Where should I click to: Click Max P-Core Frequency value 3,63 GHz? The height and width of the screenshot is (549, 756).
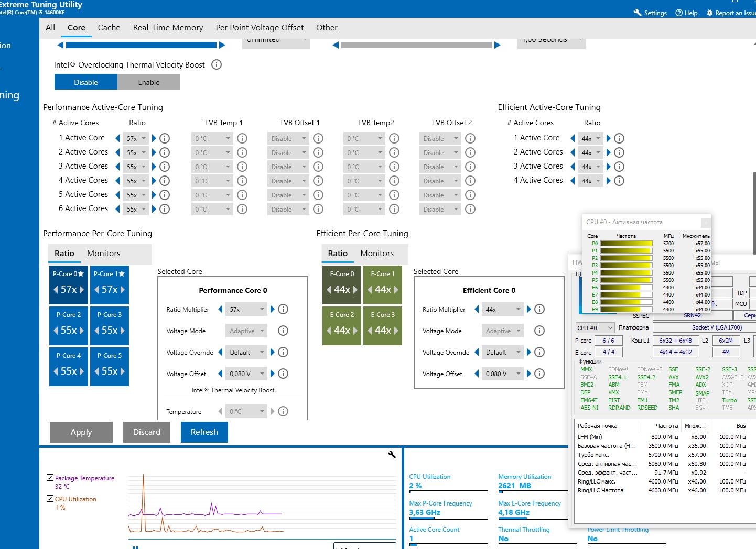425,512
